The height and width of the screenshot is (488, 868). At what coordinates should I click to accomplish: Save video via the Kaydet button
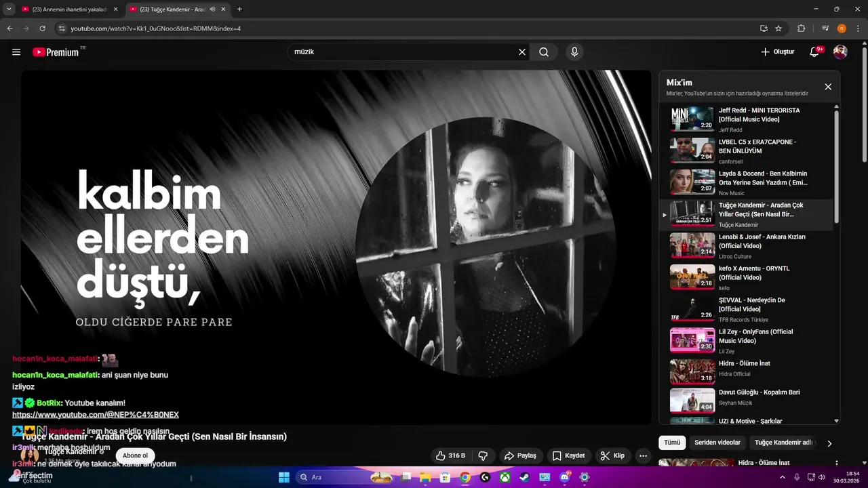[568, 456]
